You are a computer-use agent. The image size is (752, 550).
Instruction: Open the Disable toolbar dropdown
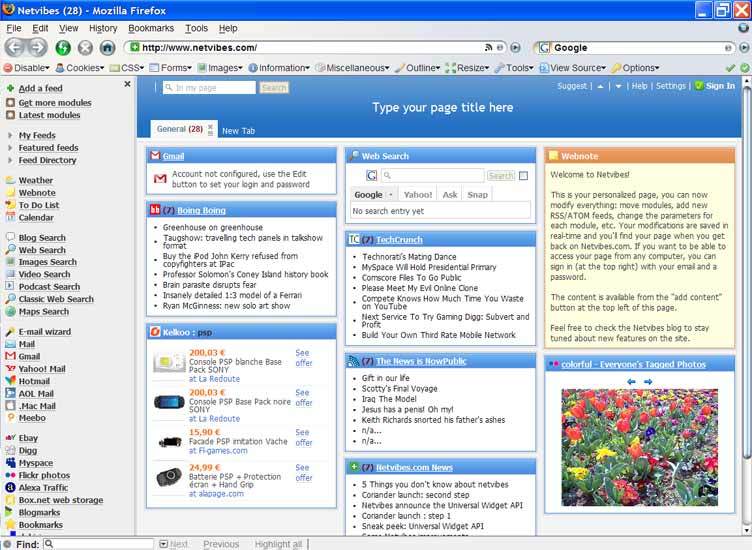tap(26, 68)
